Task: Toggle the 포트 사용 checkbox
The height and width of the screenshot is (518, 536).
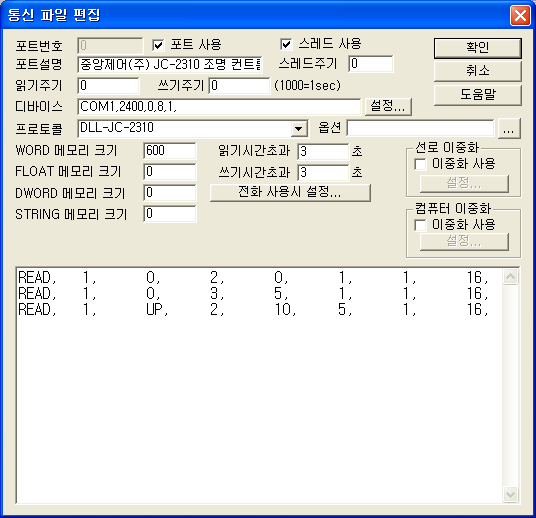Action: click(158, 45)
